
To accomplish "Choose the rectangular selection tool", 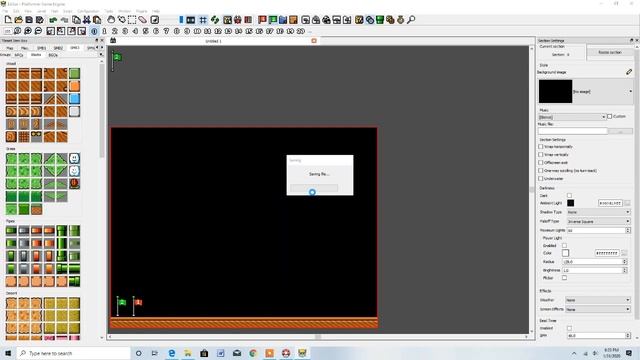I will (132, 20).
